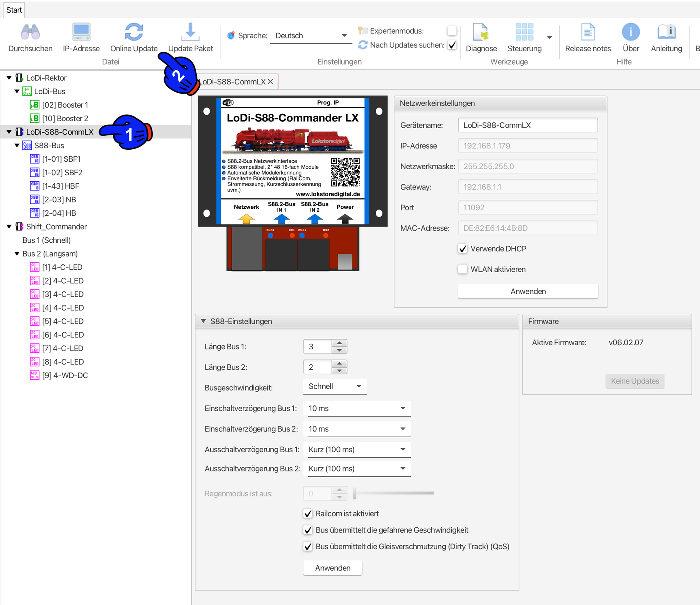Select the [2-03] NB module icon
This screenshot has width=700, height=605.
point(35,199)
